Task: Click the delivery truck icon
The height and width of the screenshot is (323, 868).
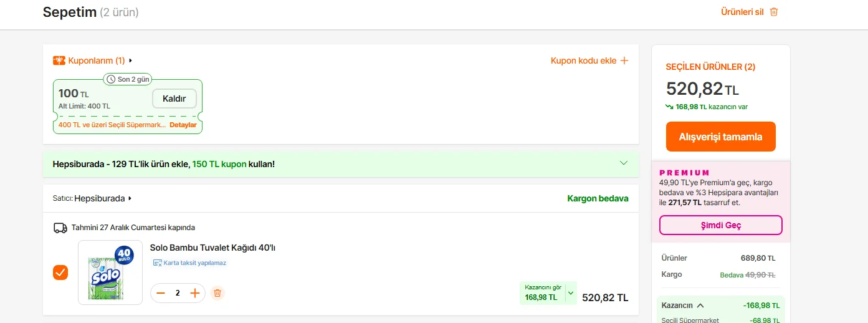Action: coord(60,228)
